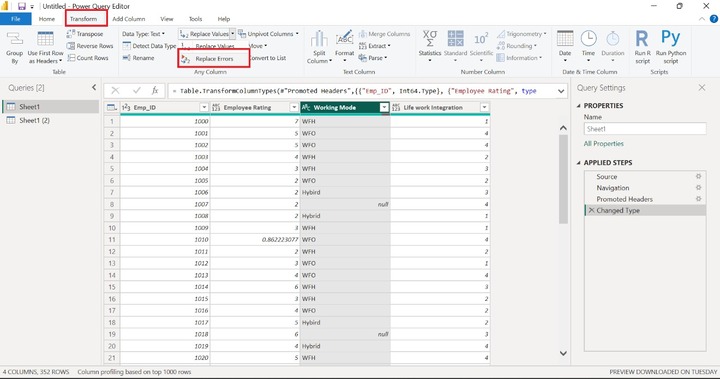Click the Emp_ID data type icon

pos(126,107)
